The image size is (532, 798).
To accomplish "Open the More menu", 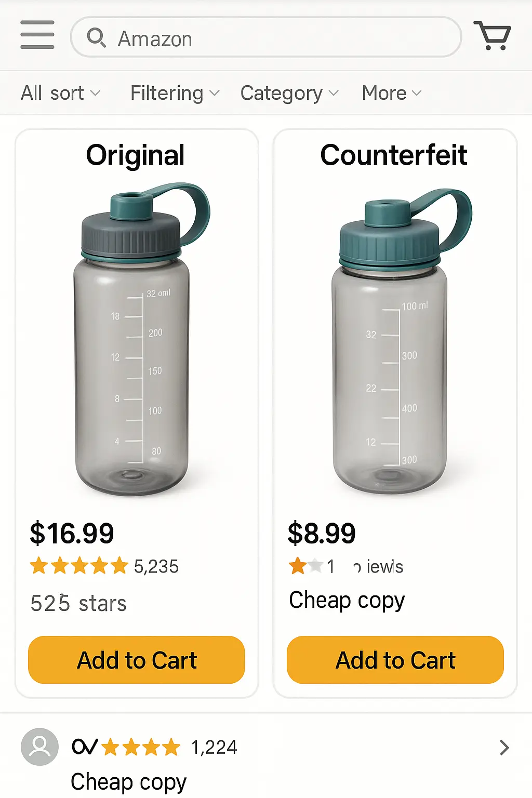I will 391,94.
